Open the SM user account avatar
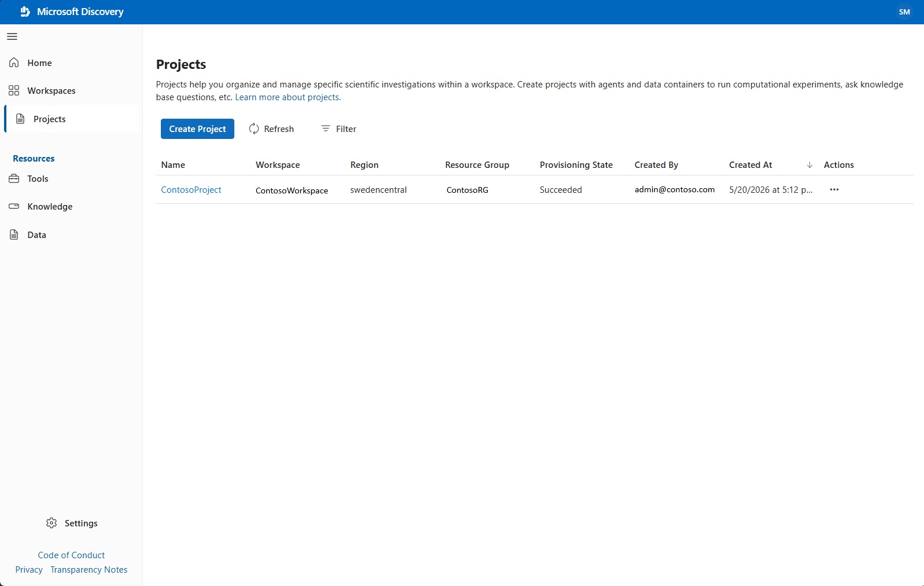The image size is (924, 586). point(904,12)
